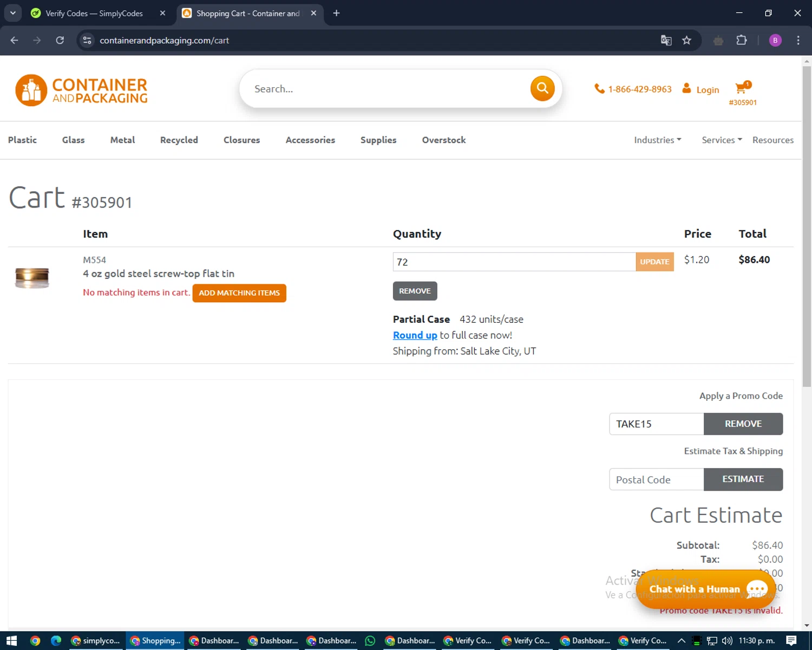Open the Plastic category menu
This screenshot has height=650, width=812.
22,140
